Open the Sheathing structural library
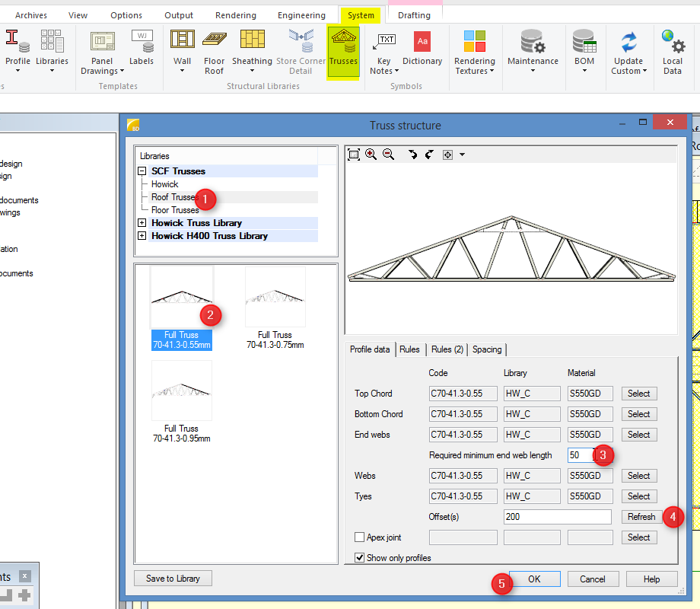Viewport: 700px width, 609px height. (x=252, y=50)
